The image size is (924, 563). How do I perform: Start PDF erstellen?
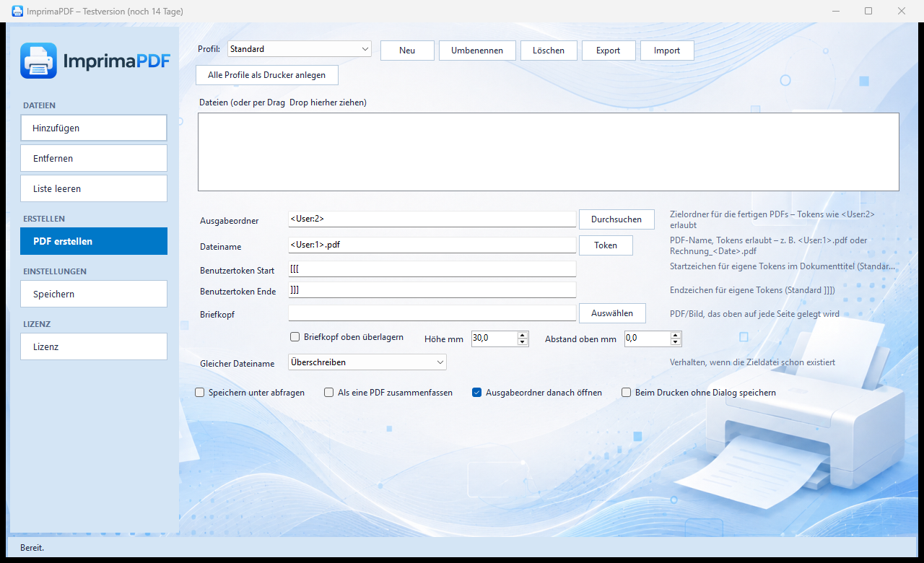(x=94, y=241)
